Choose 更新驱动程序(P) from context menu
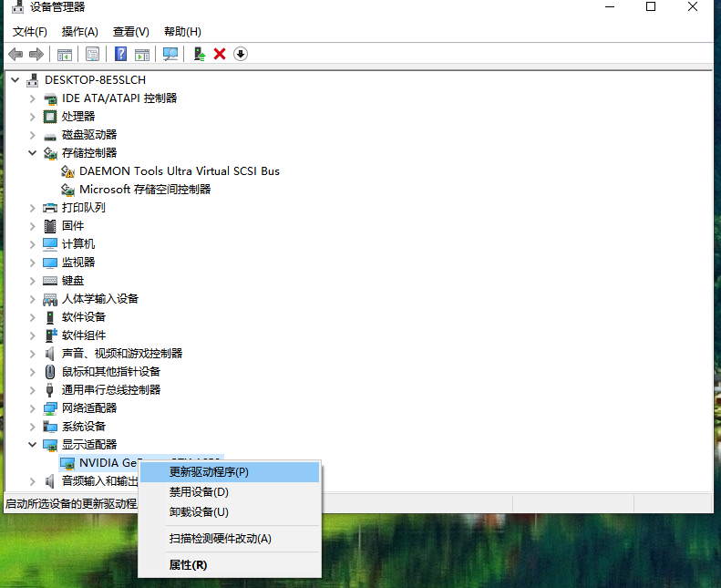The width and height of the screenshot is (721, 588). click(x=230, y=472)
